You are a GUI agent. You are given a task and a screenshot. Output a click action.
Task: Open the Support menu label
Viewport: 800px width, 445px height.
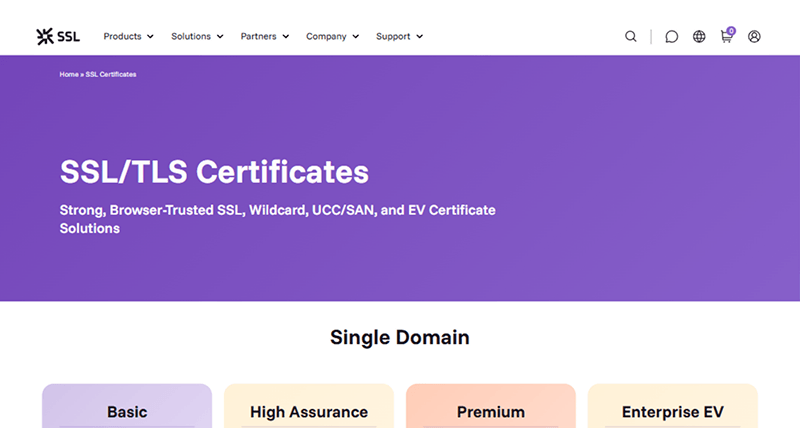coord(393,36)
